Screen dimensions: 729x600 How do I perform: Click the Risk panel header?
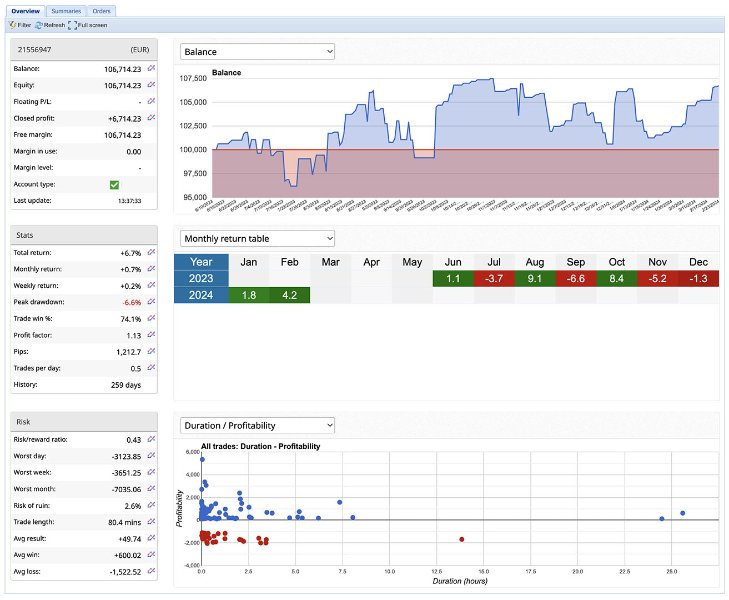(x=84, y=422)
